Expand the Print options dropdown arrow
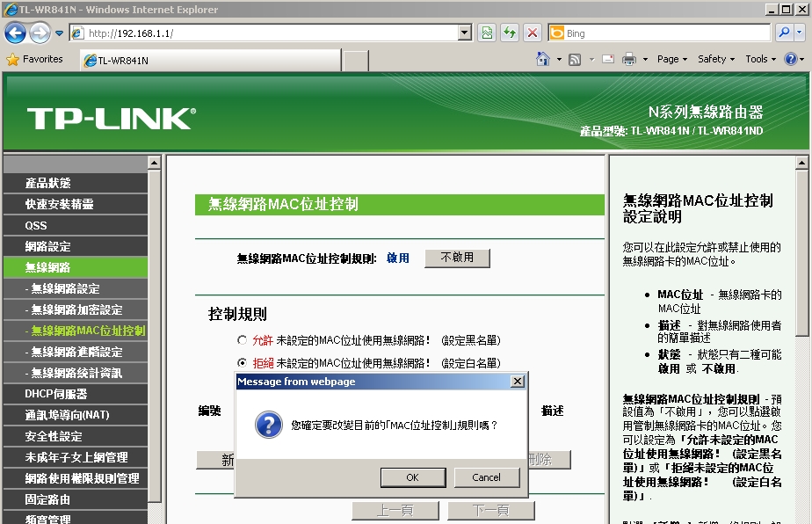The height and width of the screenshot is (524, 812). coord(645,59)
